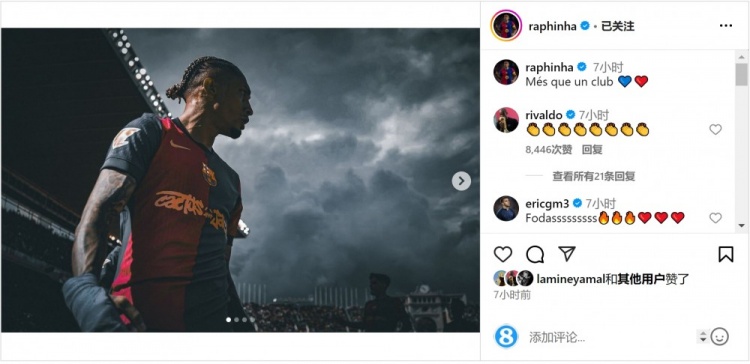Like rivaldo's comment heart

(x=715, y=129)
